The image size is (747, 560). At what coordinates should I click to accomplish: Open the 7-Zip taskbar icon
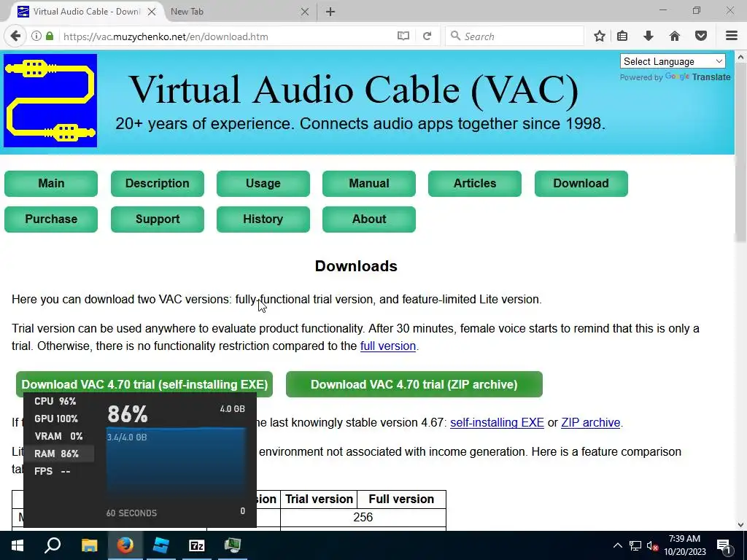[x=197, y=545]
